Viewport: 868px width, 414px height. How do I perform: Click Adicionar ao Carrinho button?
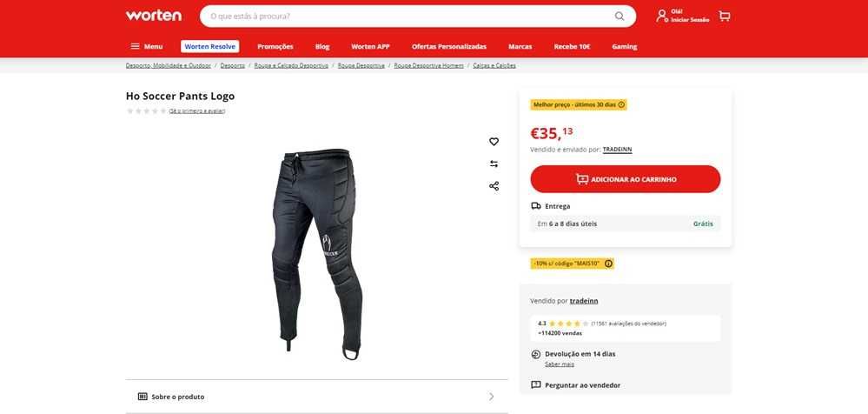pos(626,179)
